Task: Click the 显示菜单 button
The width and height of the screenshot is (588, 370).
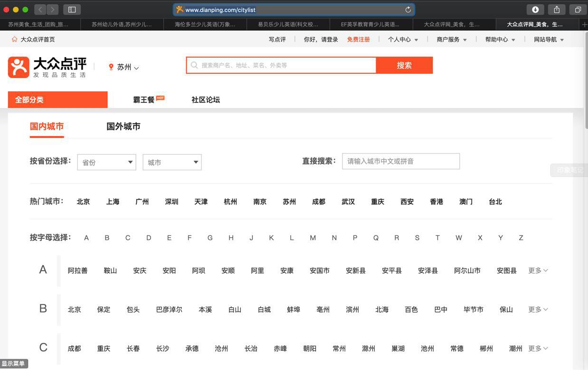Action: pyautogui.click(x=13, y=364)
